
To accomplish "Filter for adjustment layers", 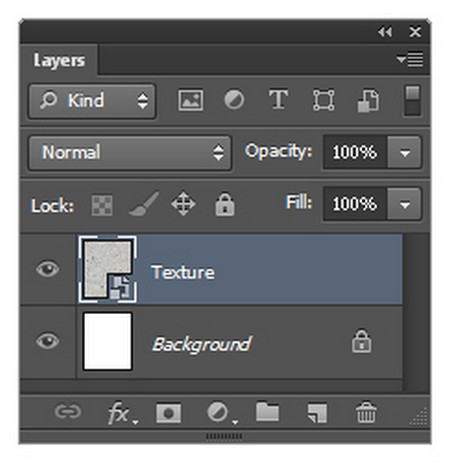I will (234, 100).
